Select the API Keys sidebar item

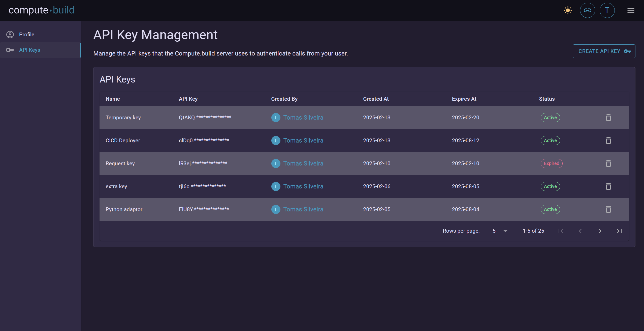29,50
